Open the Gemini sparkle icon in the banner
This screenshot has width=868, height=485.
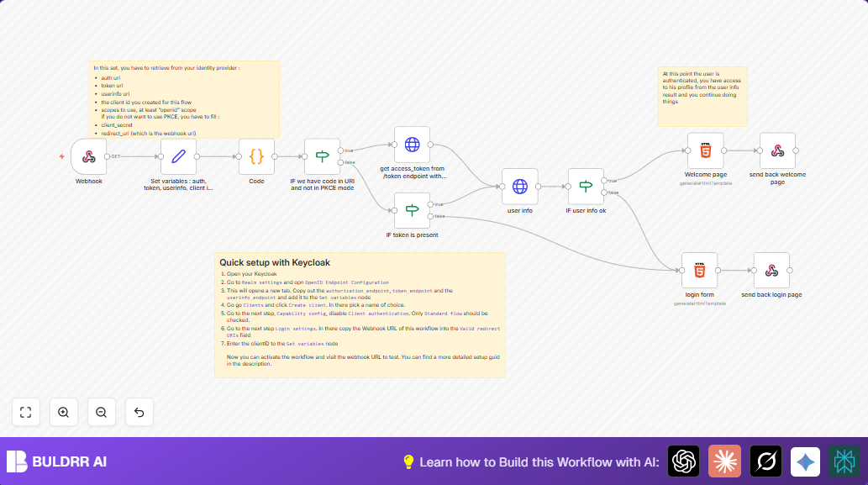(805, 461)
